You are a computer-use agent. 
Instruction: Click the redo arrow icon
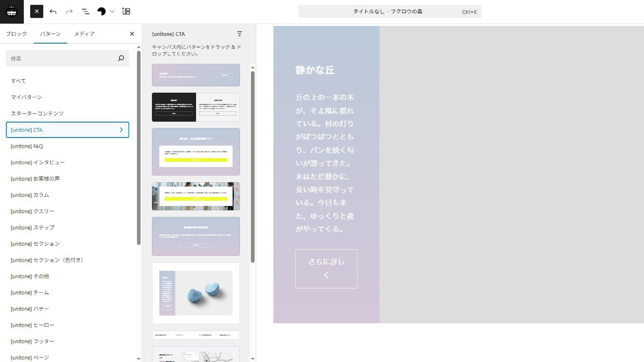[69, 11]
